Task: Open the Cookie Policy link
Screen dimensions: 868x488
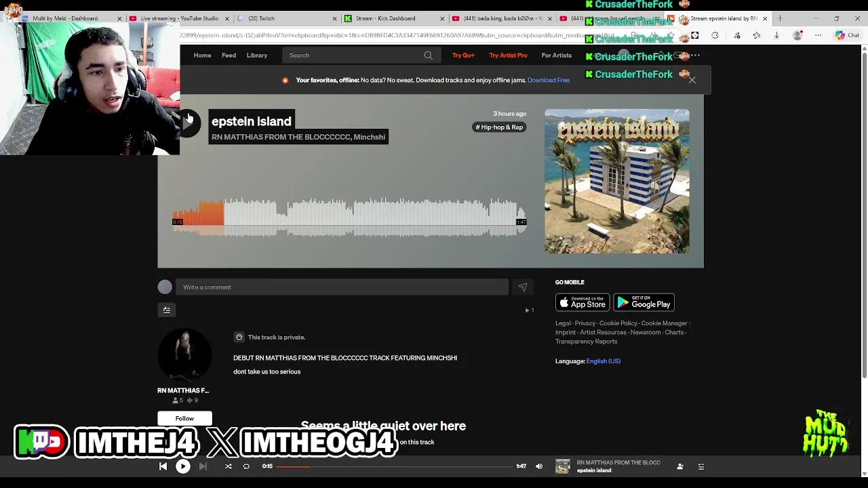Action: [618, 323]
